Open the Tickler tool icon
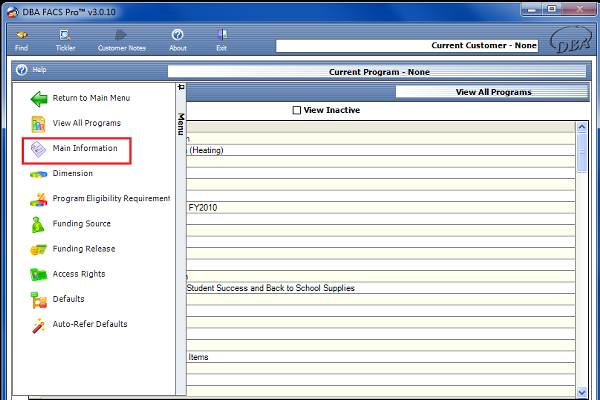The width and height of the screenshot is (600, 400). pos(65,35)
